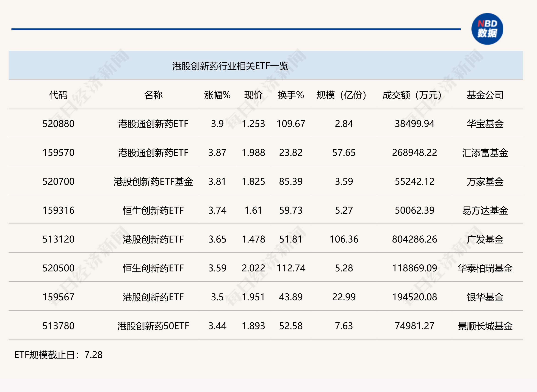Click the trade amount 268948.22
This screenshot has height=392, width=537.
[415, 153]
